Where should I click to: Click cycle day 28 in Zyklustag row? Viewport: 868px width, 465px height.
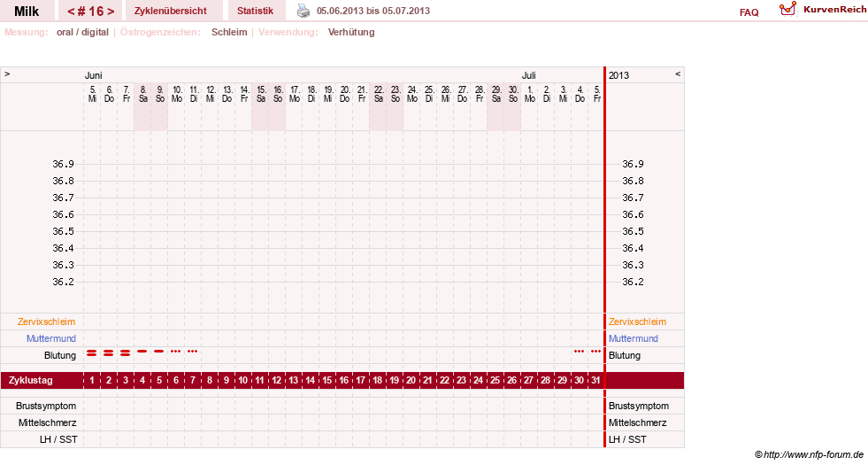point(546,380)
